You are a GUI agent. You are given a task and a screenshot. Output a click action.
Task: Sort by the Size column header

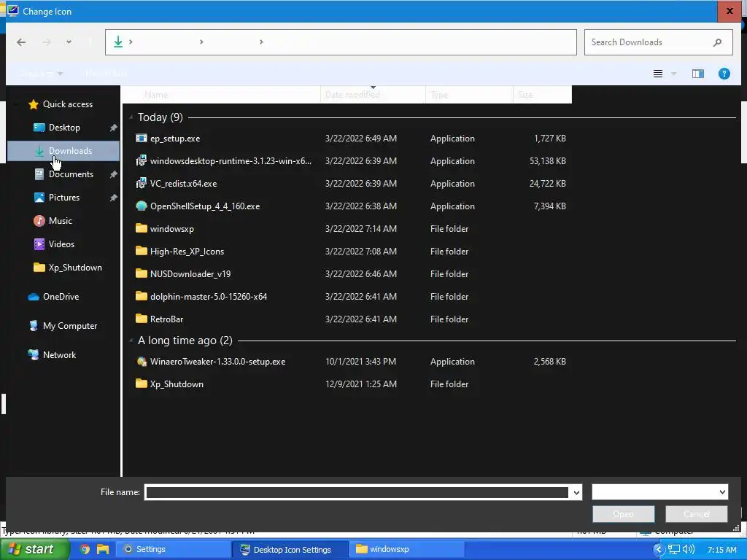pyautogui.click(x=542, y=95)
